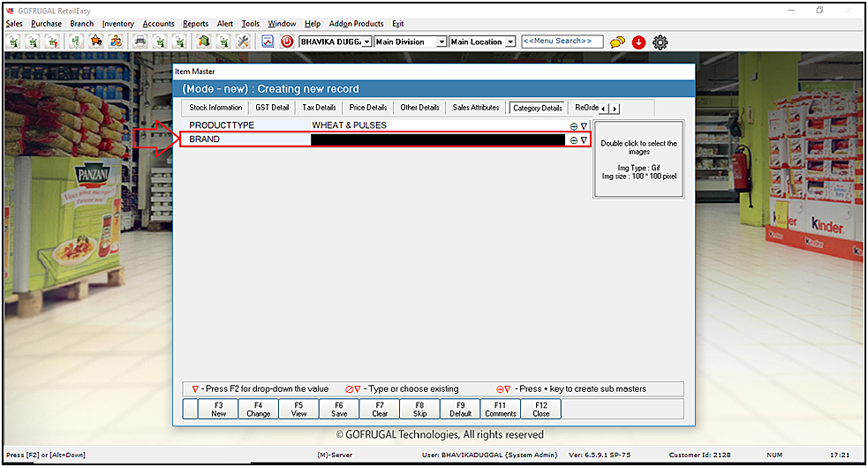Open the Main Division dropdown

pyautogui.click(x=411, y=41)
